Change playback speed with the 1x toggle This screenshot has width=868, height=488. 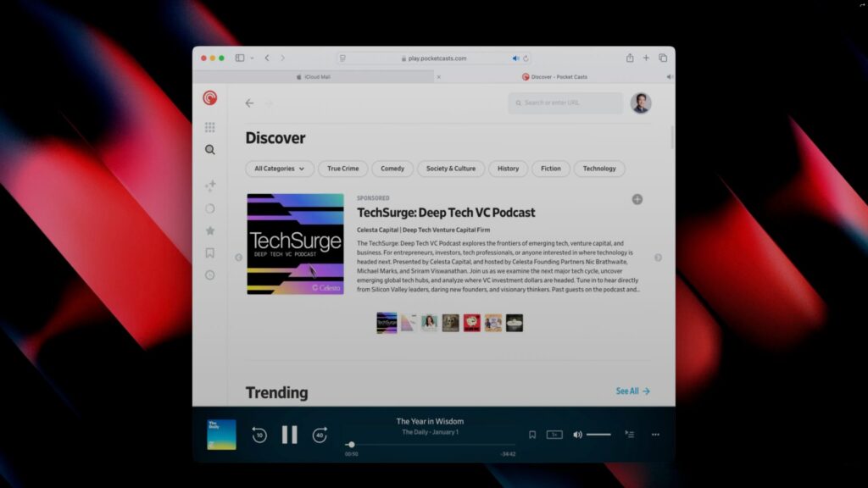pos(554,434)
